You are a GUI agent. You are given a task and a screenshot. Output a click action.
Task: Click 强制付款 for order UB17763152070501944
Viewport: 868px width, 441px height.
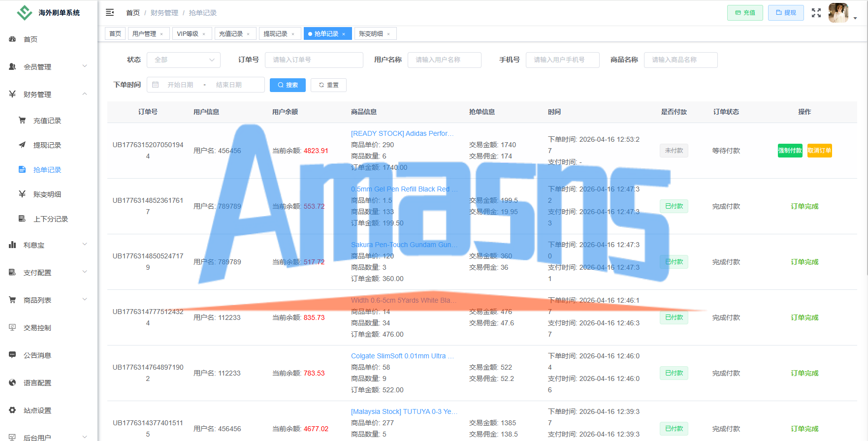pyautogui.click(x=790, y=151)
